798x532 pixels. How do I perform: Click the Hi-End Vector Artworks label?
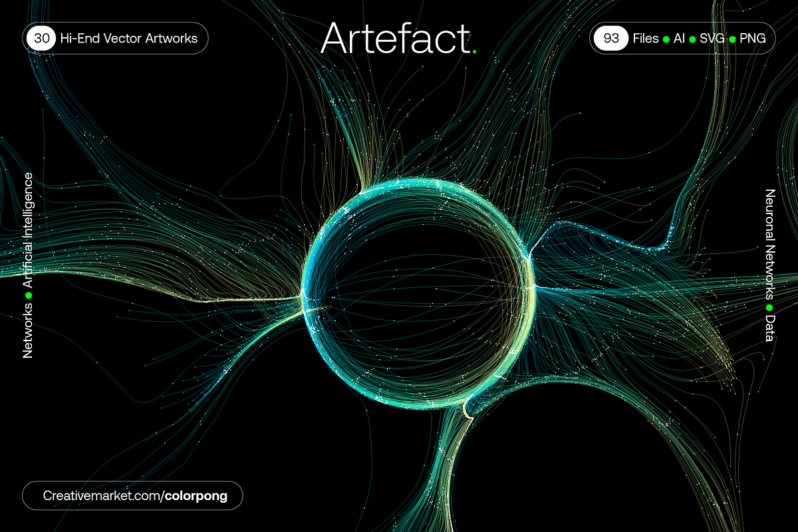coord(129,39)
